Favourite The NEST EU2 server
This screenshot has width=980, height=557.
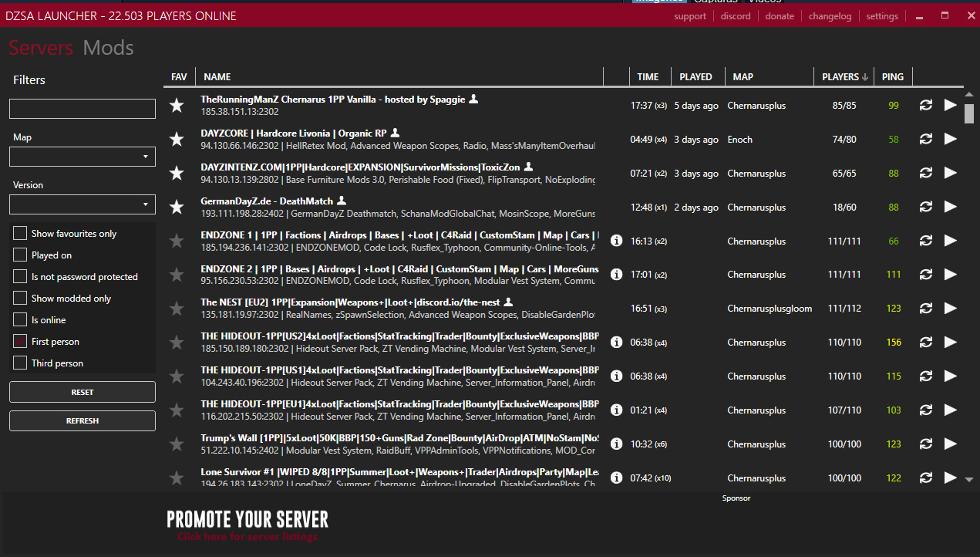(x=177, y=309)
